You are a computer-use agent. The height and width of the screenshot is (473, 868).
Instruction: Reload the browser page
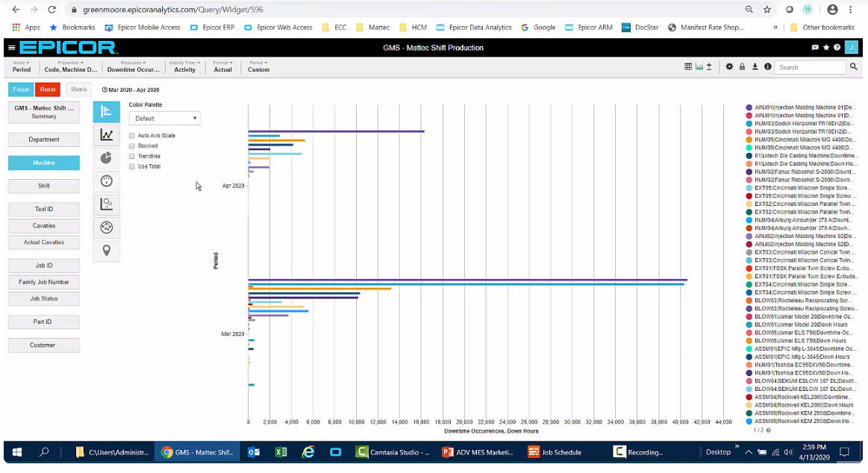pyautogui.click(x=51, y=10)
